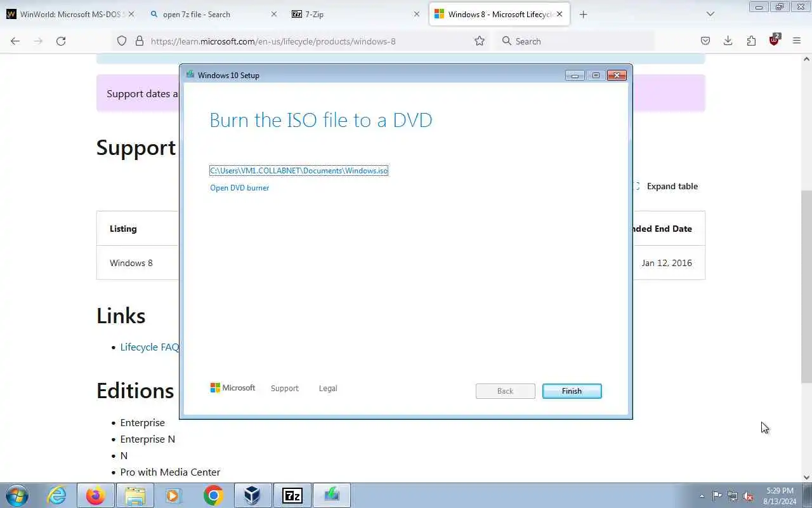Open 7-Zip File Manager from the taskbar
The height and width of the screenshot is (508, 812).
[x=292, y=495]
